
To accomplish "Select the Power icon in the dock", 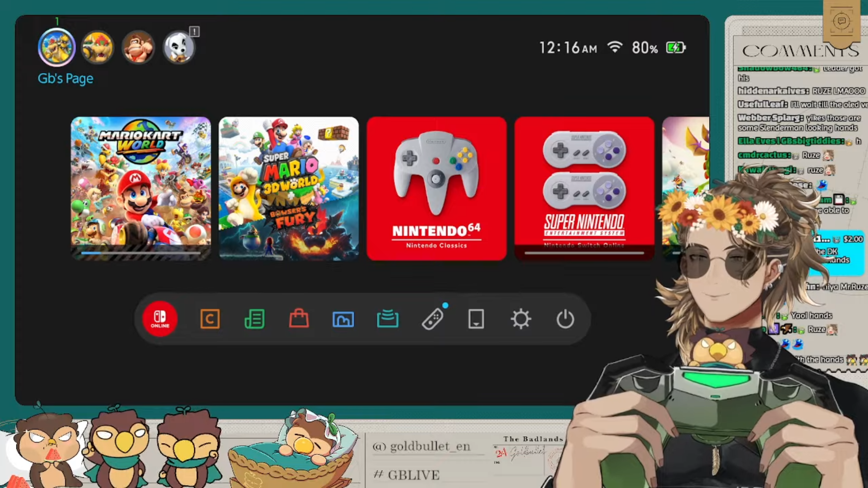I will pyautogui.click(x=565, y=319).
